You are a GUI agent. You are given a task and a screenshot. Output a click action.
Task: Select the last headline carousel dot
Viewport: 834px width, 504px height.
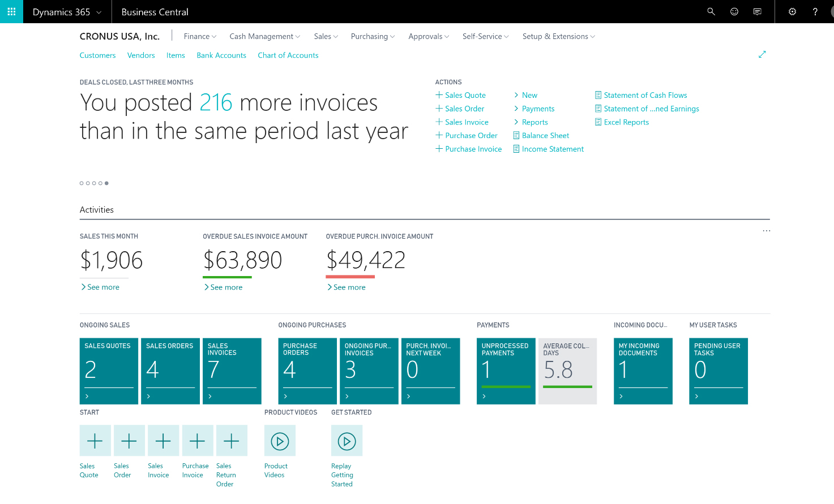tap(106, 183)
